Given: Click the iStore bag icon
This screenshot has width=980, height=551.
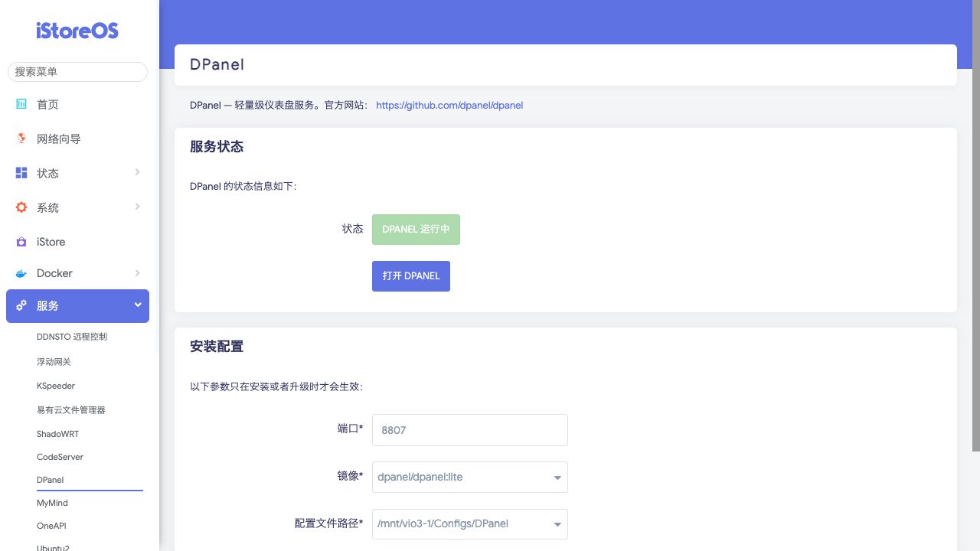Looking at the screenshot, I should (x=21, y=242).
